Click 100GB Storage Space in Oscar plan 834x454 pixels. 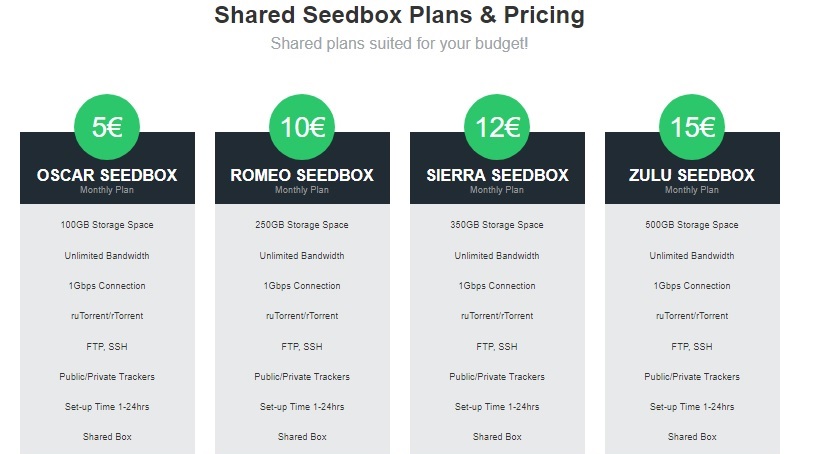point(107,225)
